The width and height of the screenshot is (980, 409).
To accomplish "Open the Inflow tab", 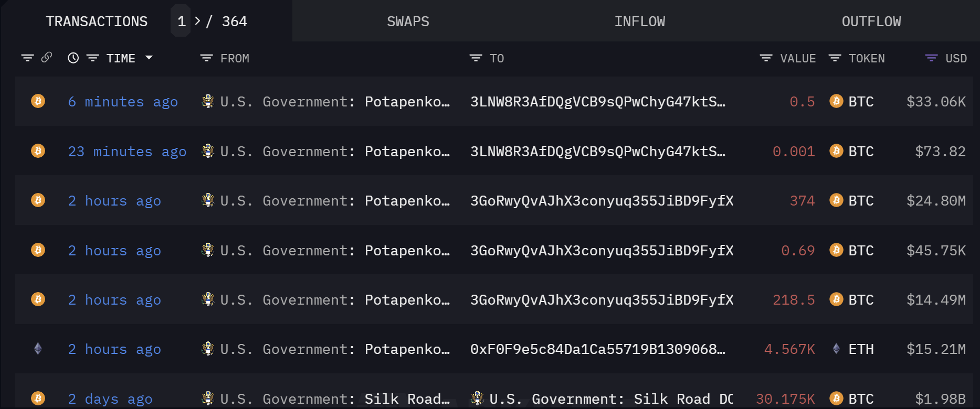I will (639, 21).
